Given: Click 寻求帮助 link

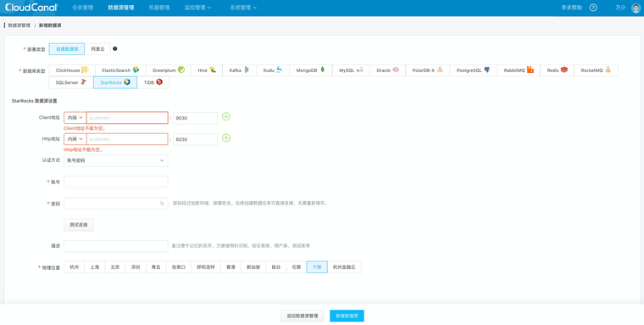Looking at the screenshot, I should coord(572,8).
